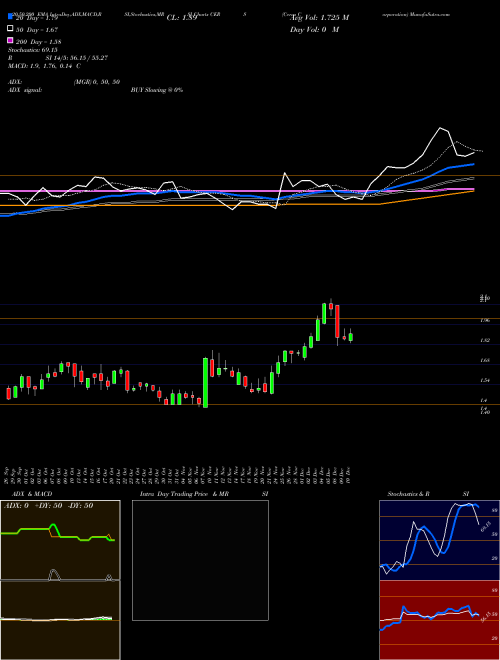Select the '200 Day - 1.58' legend label
Viewport: 500px width, 660px height.
38,42
